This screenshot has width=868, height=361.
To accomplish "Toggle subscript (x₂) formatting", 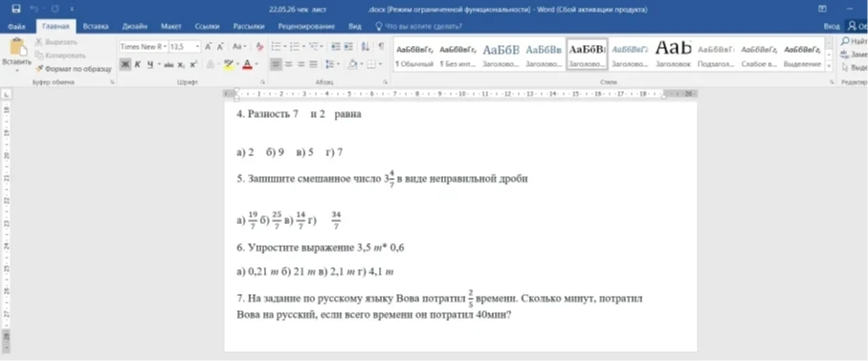I will coord(182,65).
